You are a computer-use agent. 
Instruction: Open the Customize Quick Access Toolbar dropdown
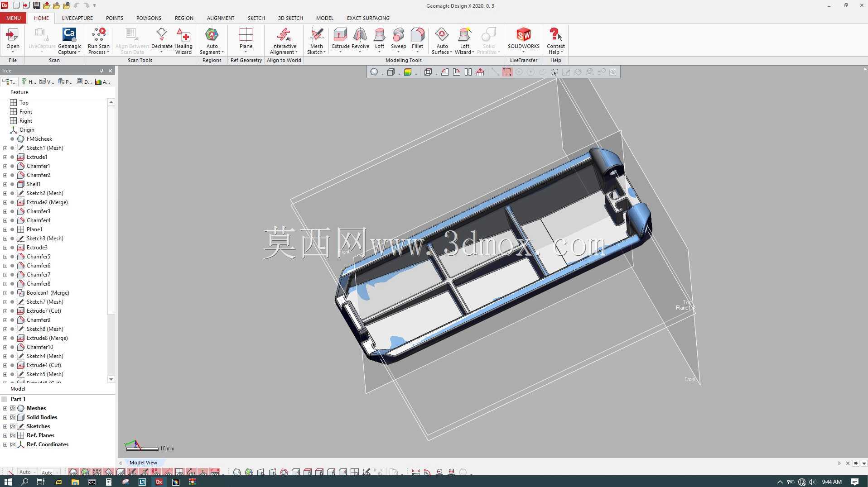click(94, 5)
